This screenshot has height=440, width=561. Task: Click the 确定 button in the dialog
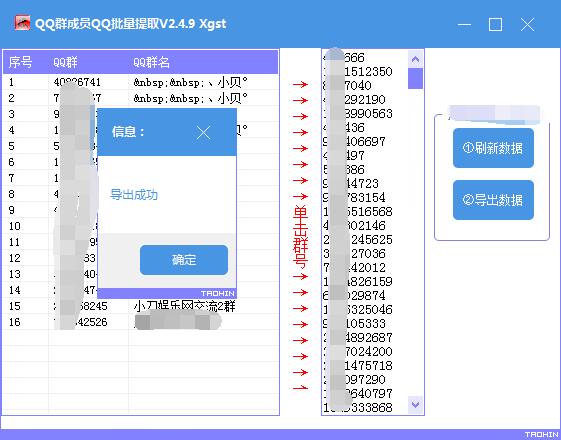(x=184, y=260)
